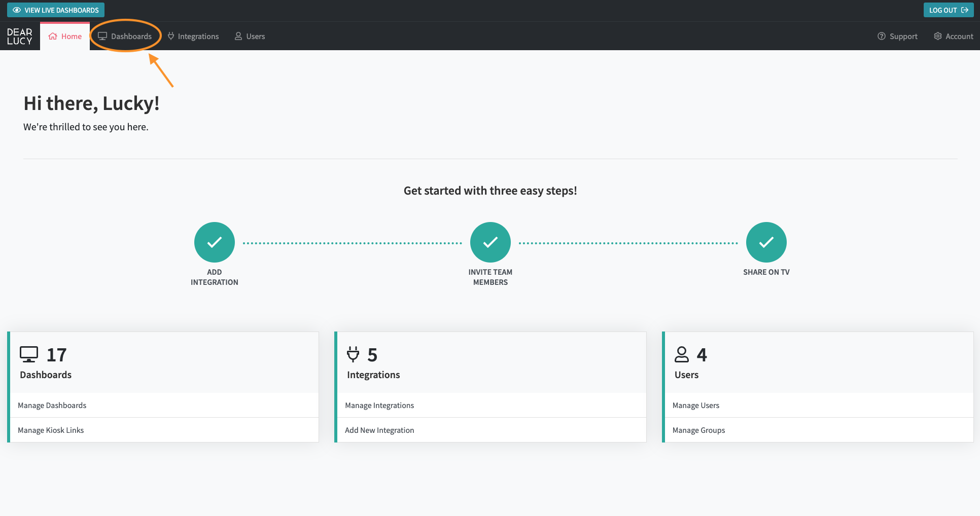Click the Log Out button
The height and width of the screenshot is (516, 980).
pos(949,10)
